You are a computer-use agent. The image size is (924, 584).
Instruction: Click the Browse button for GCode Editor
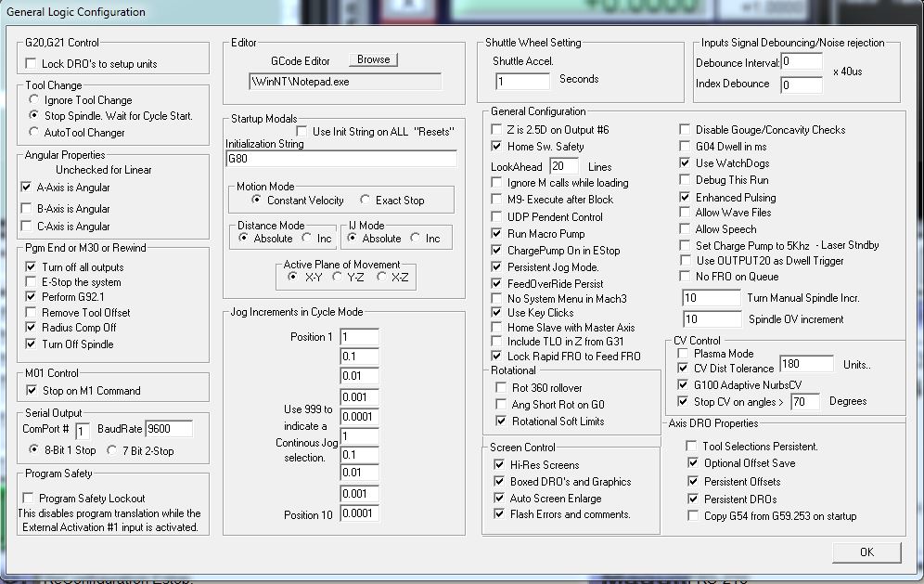pos(373,59)
